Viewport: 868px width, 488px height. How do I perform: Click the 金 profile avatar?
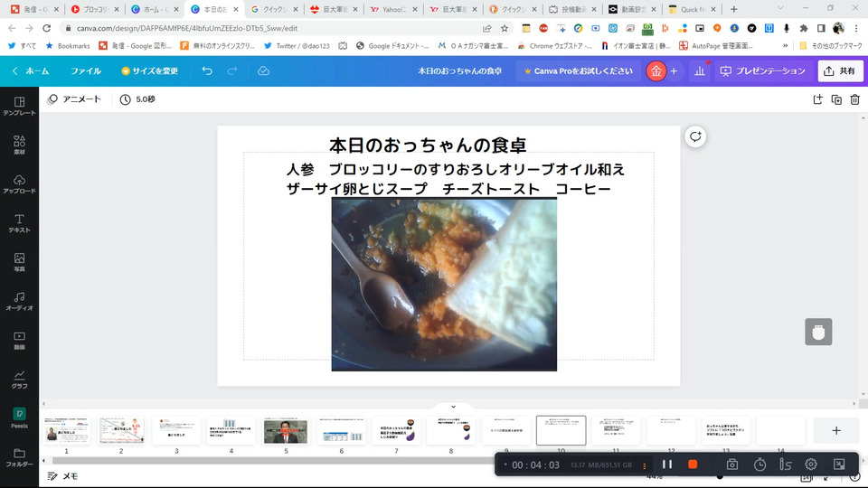(x=656, y=70)
